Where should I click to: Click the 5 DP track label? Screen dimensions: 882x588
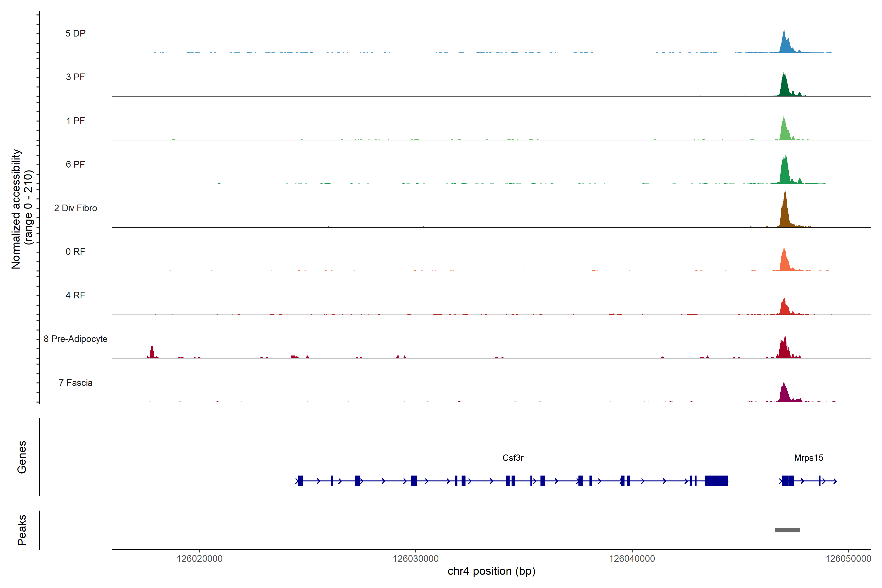75,33
